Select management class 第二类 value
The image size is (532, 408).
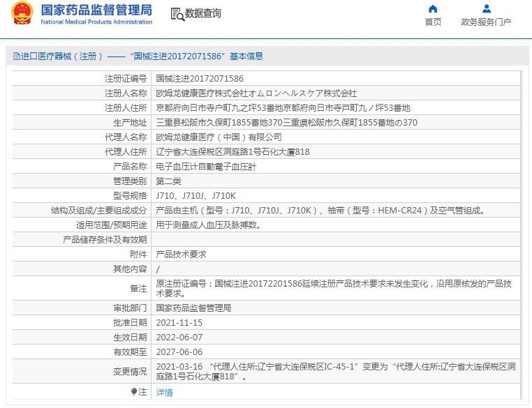pos(169,181)
